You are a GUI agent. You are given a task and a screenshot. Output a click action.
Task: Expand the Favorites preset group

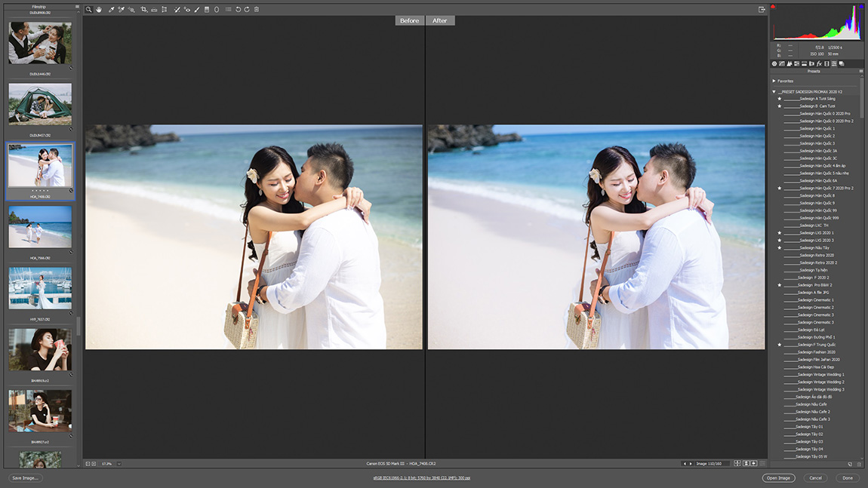774,81
